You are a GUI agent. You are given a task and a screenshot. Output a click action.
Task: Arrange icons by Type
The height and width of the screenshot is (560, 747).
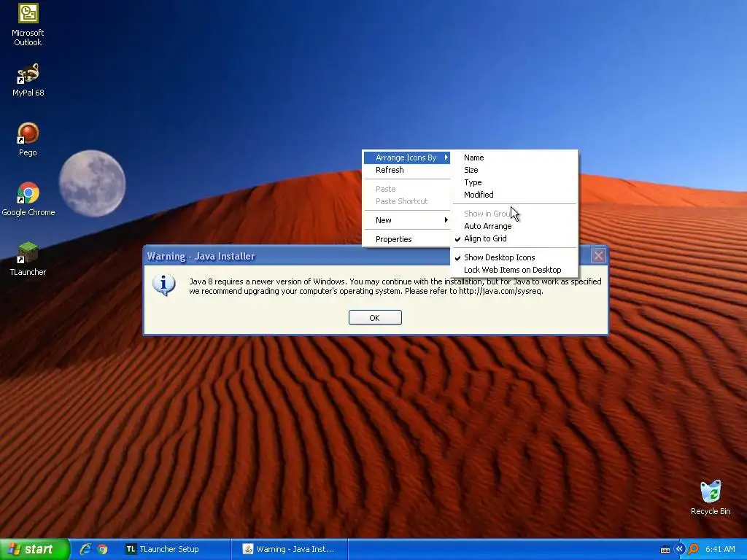[x=514, y=182]
